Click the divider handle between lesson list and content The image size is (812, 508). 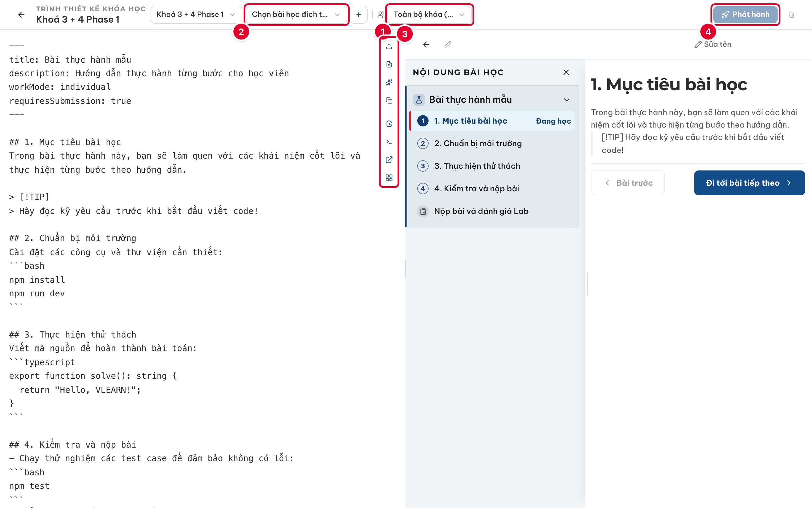588,284
